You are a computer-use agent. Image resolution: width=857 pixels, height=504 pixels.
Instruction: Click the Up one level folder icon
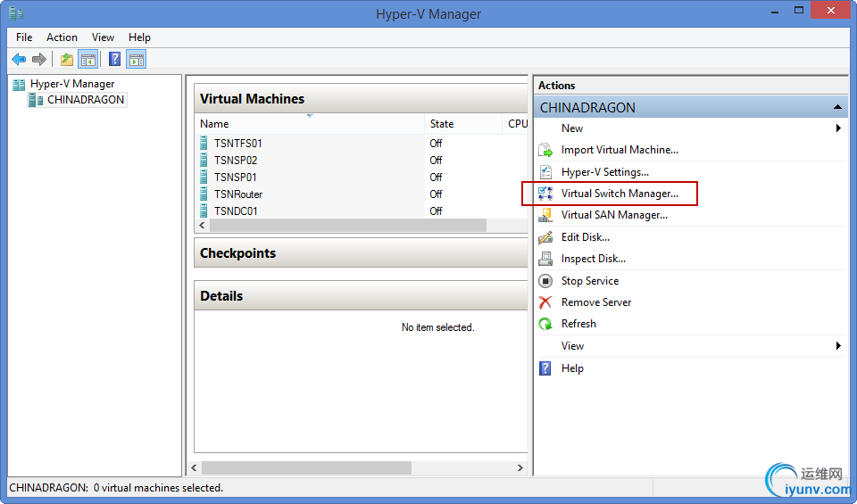(67, 59)
